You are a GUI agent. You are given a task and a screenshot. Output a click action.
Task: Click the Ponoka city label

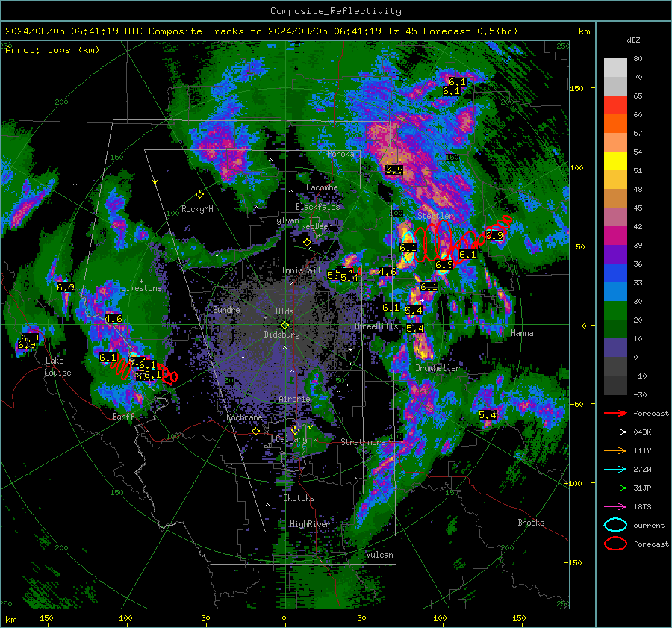pyautogui.click(x=340, y=154)
